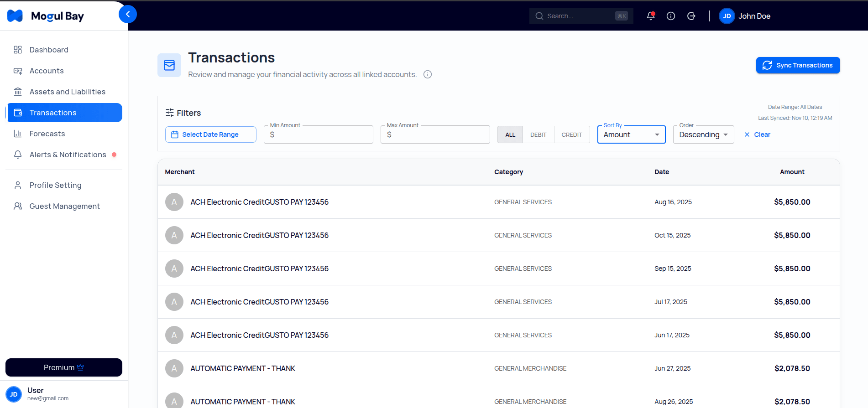Image resolution: width=868 pixels, height=408 pixels.
Task: Click the Category column header
Action: click(x=508, y=172)
